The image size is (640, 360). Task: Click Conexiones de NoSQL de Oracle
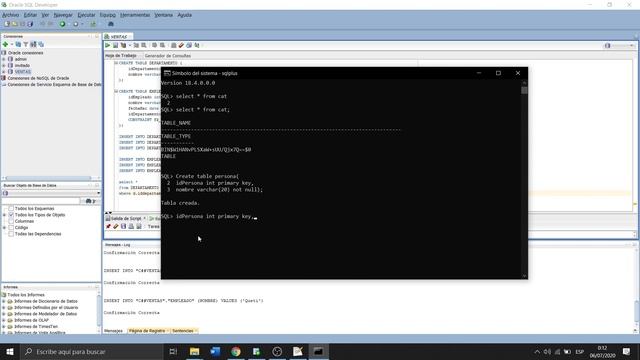(x=38, y=78)
